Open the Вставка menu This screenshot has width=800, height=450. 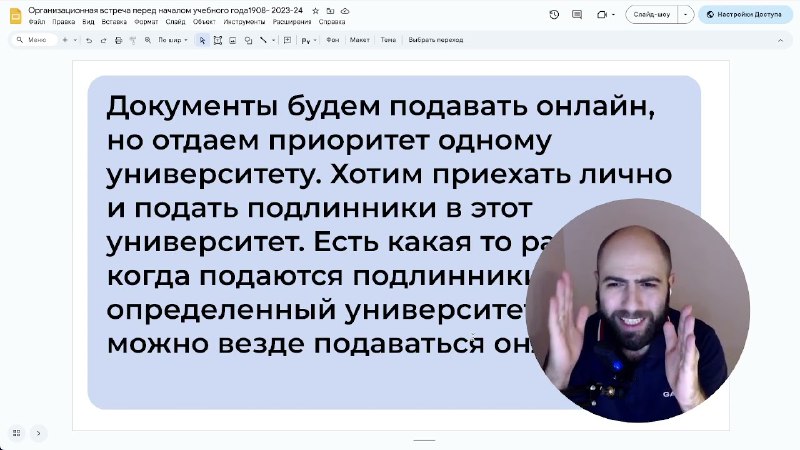click(114, 22)
